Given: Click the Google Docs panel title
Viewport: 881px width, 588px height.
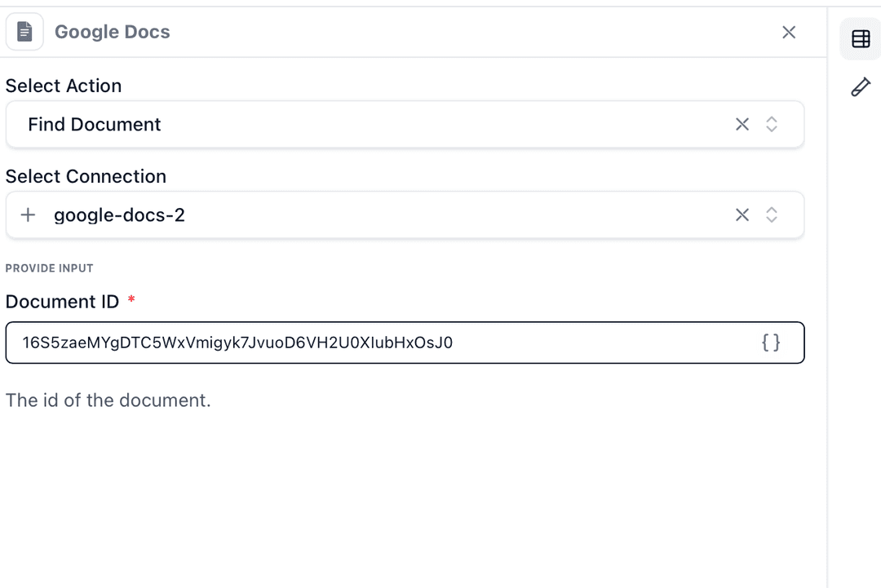Looking at the screenshot, I should pos(112,31).
